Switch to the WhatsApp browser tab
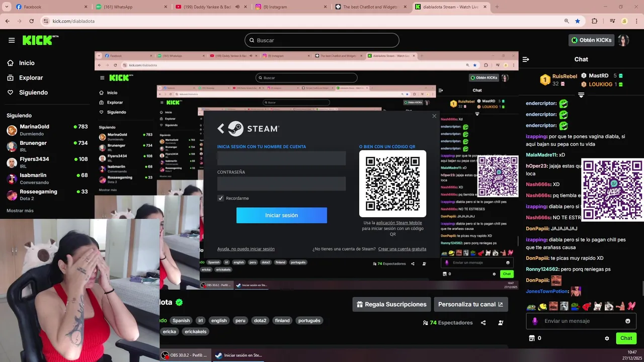644x362 pixels. tap(131, 7)
